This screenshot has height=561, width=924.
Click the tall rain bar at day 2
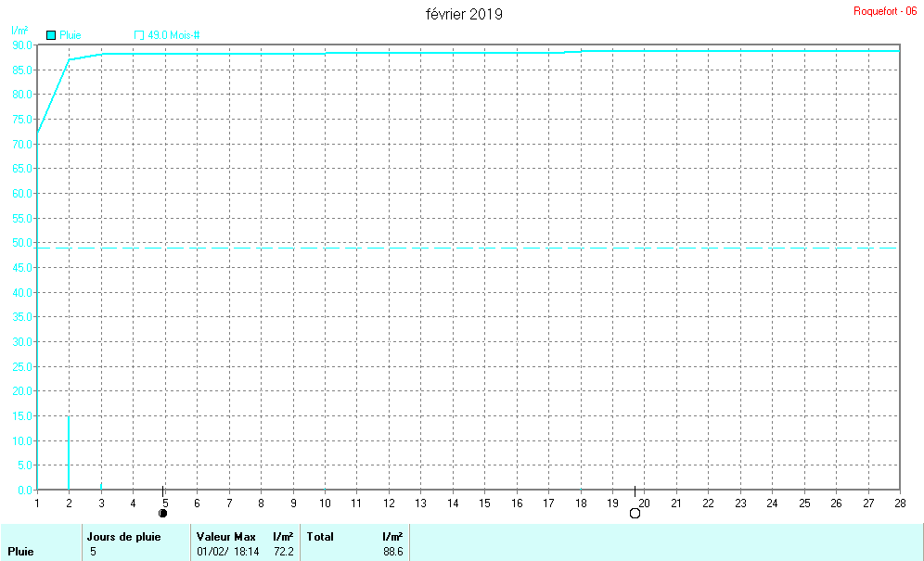pyautogui.click(x=69, y=453)
